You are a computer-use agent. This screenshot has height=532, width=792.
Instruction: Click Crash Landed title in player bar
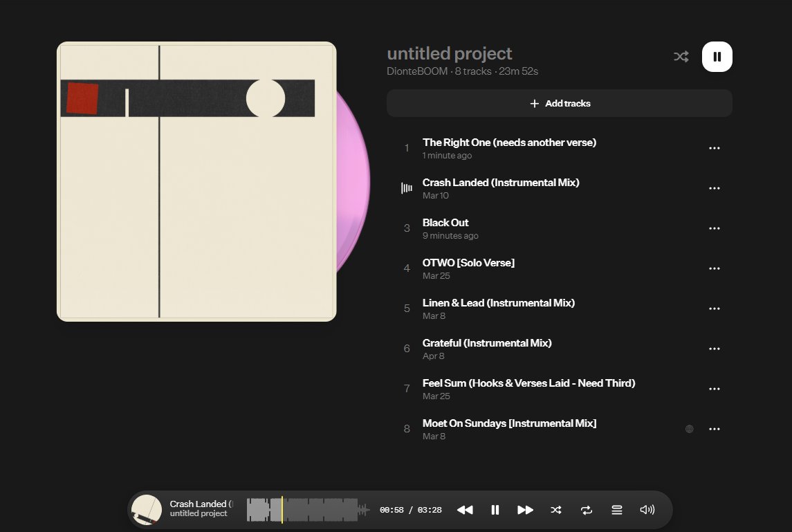coord(201,504)
